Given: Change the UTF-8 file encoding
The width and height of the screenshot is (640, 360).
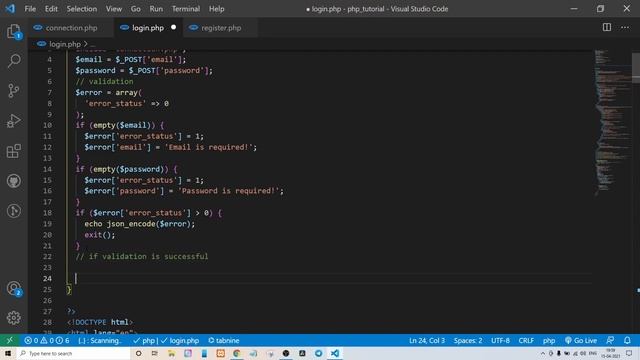Looking at the screenshot, I should [x=500, y=340].
